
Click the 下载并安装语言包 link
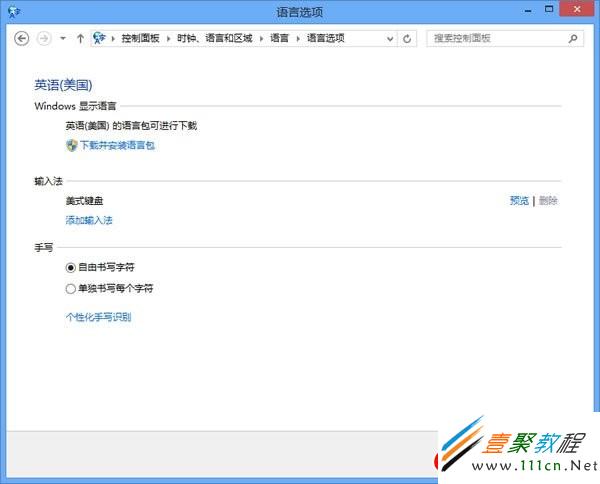pos(117,145)
